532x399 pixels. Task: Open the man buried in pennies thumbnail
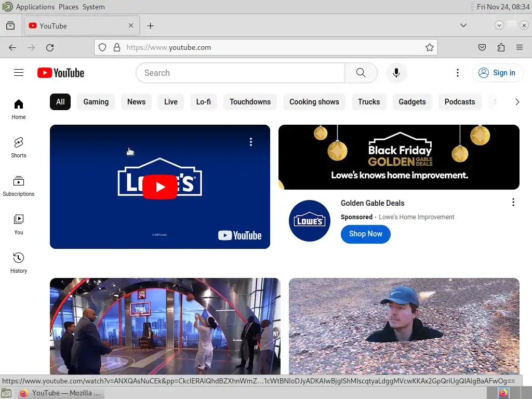[x=404, y=326]
